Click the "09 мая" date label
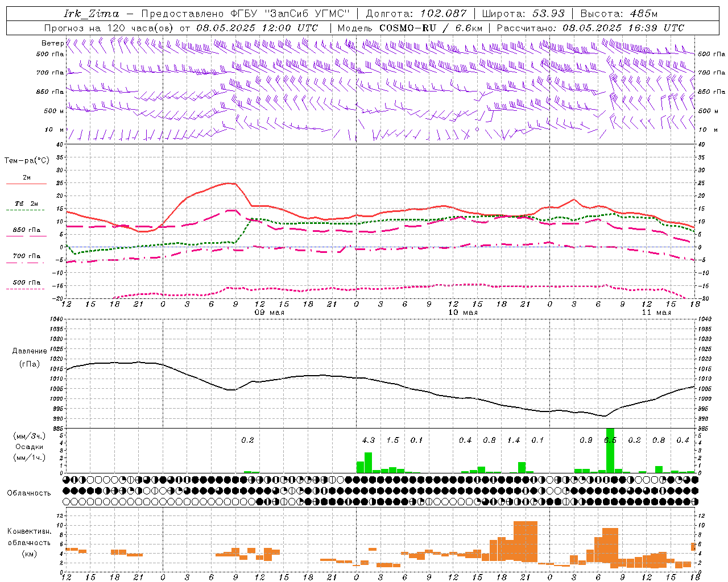Screen dimensions: 728x582 click(x=269, y=313)
